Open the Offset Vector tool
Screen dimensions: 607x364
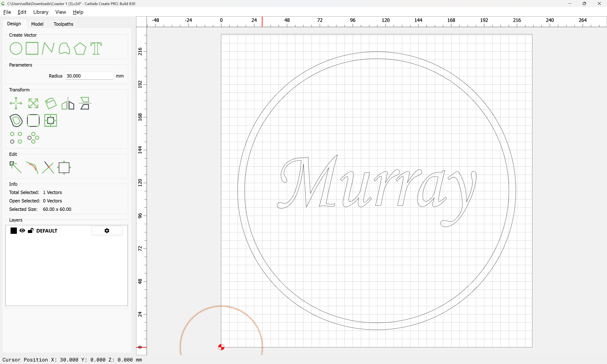tap(16, 120)
